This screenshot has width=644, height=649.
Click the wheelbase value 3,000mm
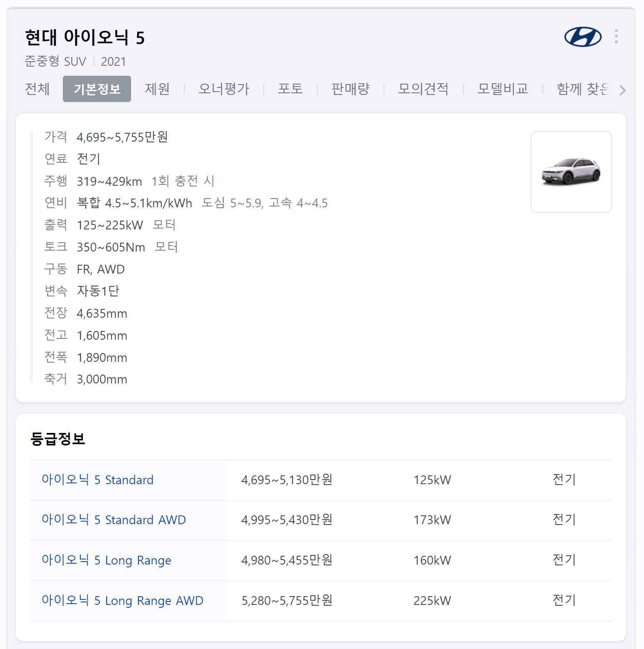point(102,379)
